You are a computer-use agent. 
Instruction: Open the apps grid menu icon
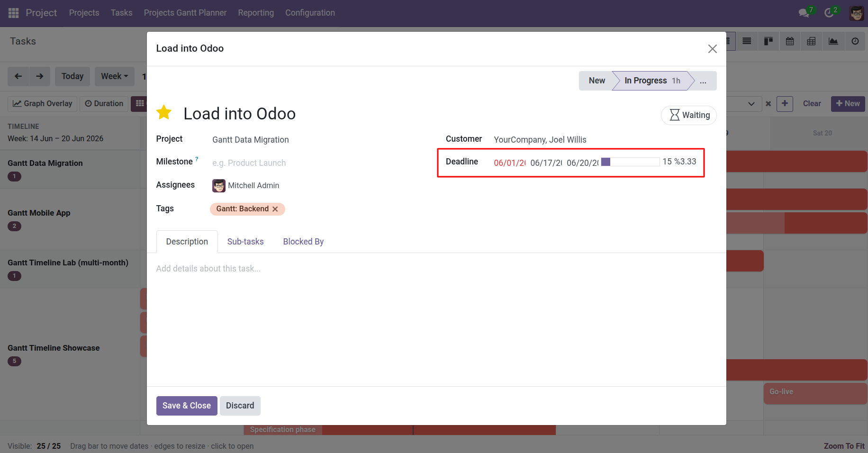click(x=13, y=13)
